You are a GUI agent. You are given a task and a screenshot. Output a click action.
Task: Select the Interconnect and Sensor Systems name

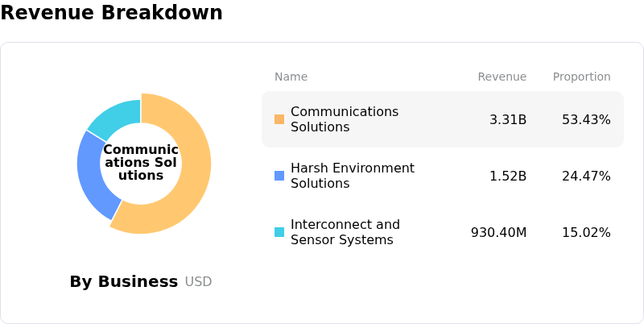click(345, 232)
